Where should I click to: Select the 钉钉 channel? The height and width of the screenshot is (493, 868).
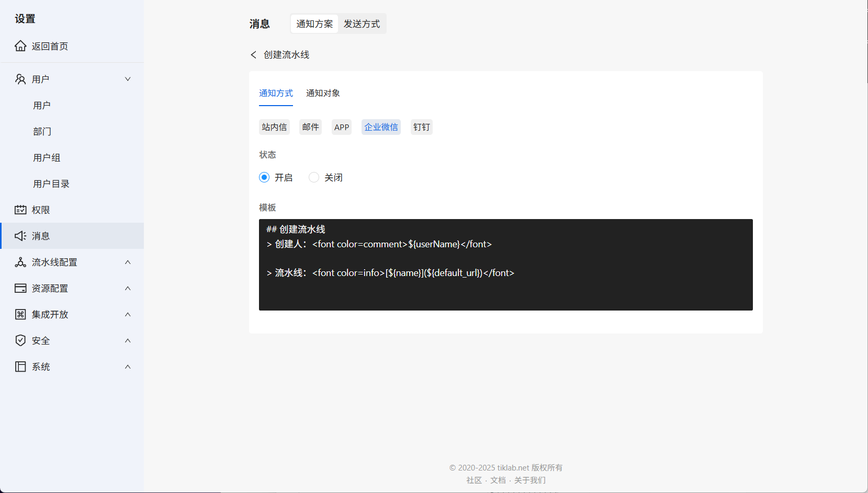click(x=422, y=127)
